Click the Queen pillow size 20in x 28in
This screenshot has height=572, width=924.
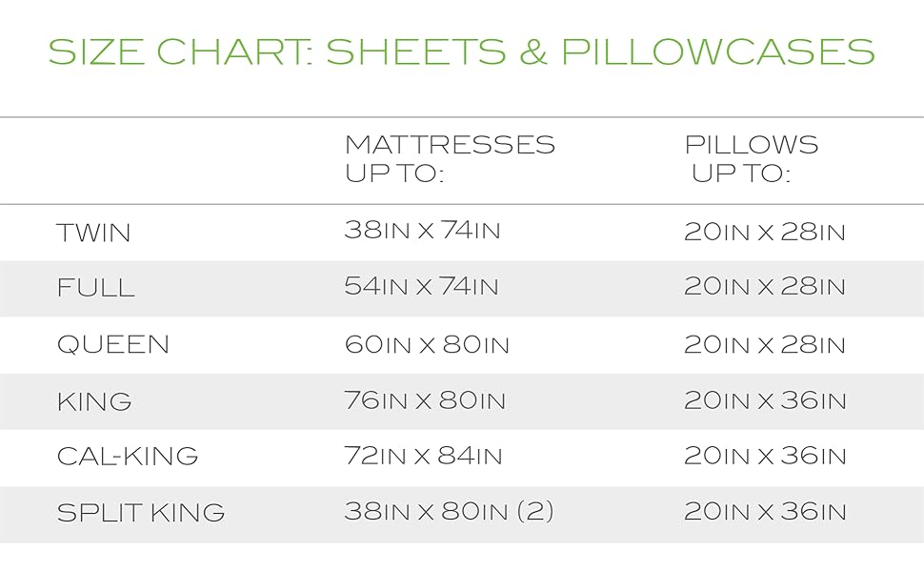coord(765,344)
